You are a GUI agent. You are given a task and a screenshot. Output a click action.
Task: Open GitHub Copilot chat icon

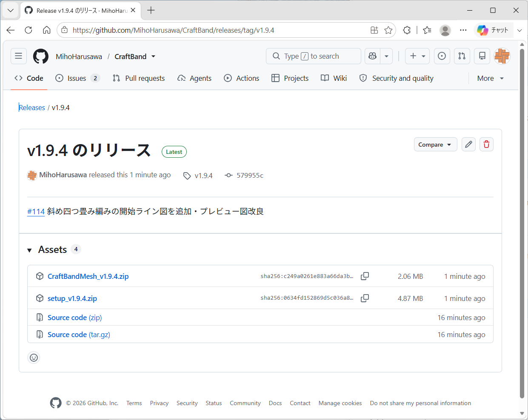(x=373, y=56)
